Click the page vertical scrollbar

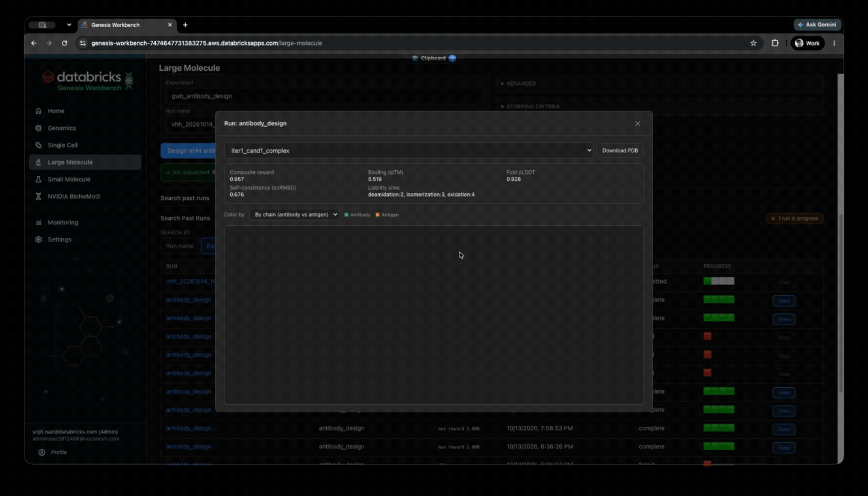840,304
